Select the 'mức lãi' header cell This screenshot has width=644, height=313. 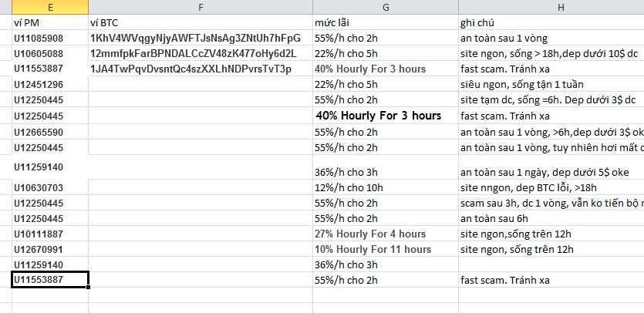[x=385, y=22]
